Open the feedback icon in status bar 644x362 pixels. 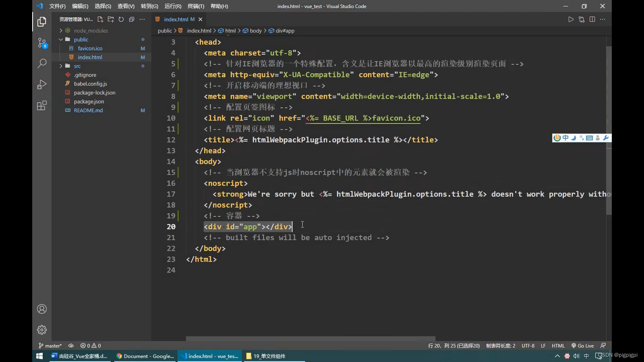coord(603,346)
